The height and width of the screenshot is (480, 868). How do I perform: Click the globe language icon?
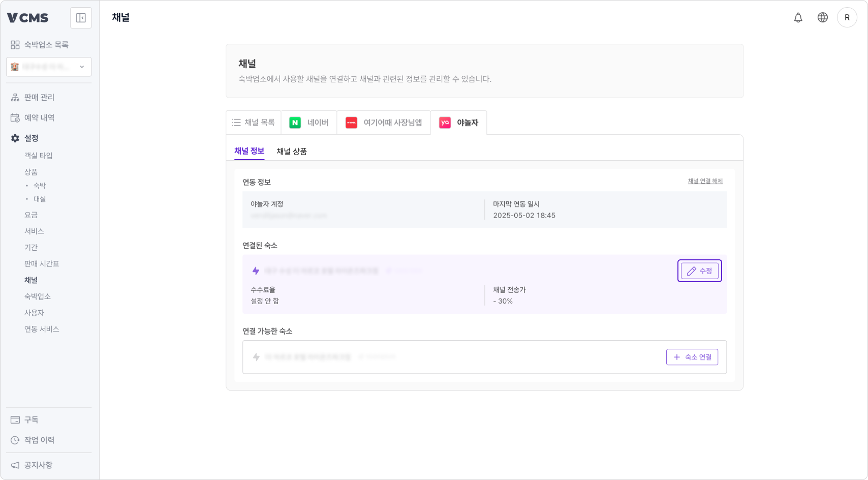822,17
